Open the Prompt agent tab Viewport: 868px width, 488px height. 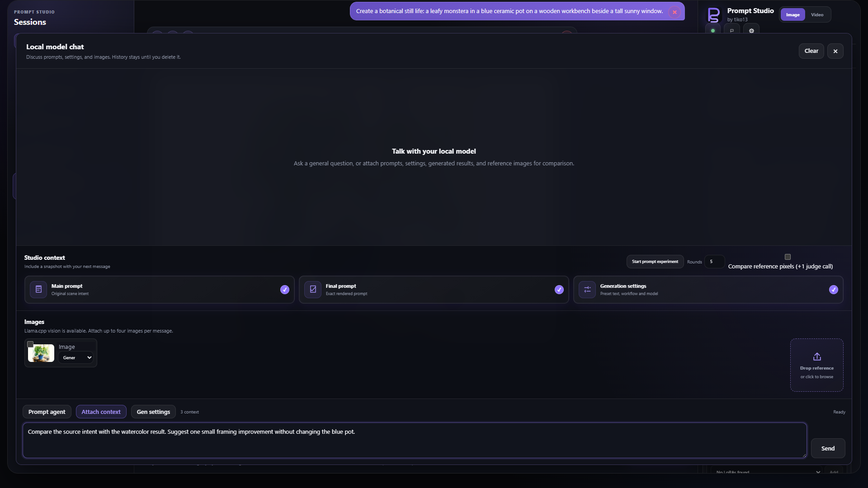pos(47,412)
